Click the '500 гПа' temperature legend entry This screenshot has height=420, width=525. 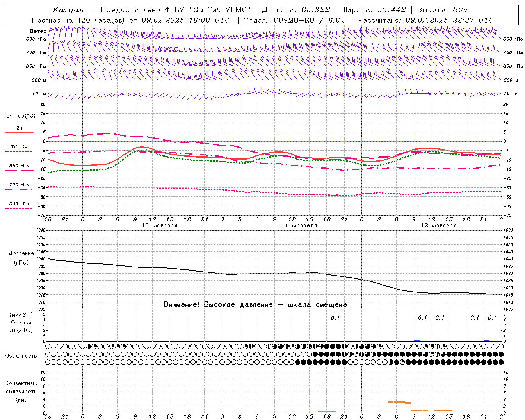coord(19,204)
